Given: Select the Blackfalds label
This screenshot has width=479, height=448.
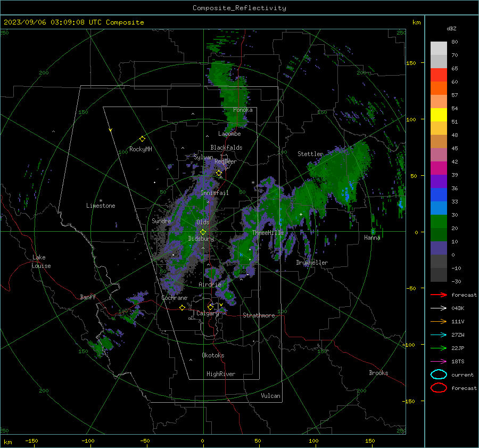Looking at the screenshot, I should click(226, 148).
